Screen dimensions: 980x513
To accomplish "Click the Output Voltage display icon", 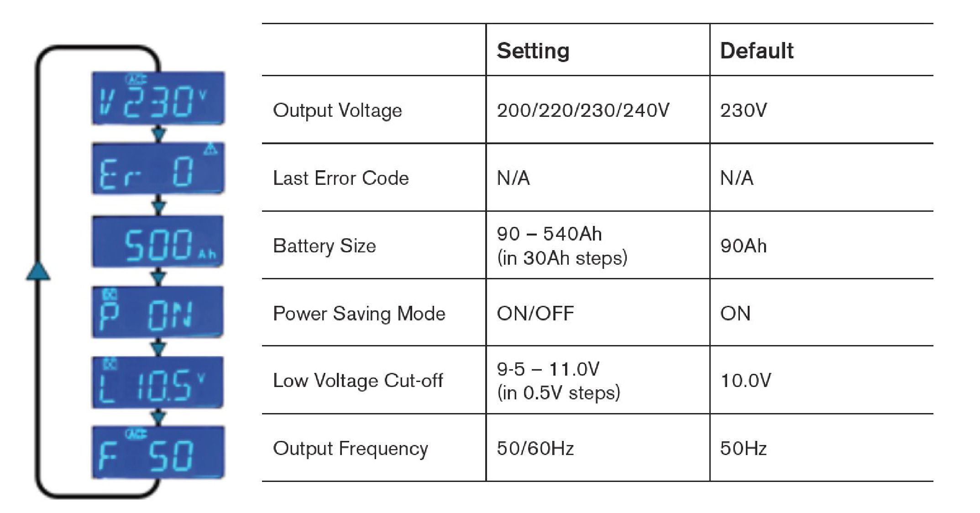I will point(161,84).
